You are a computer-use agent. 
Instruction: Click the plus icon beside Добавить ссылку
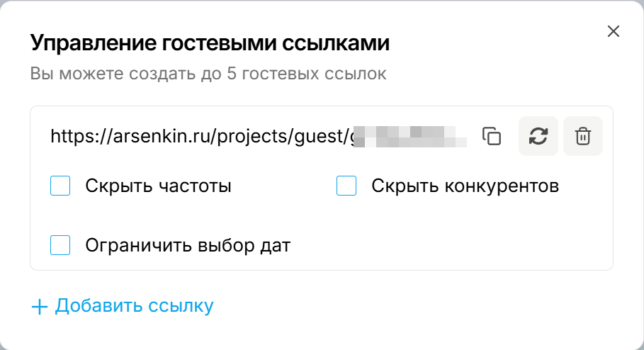(x=40, y=307)
